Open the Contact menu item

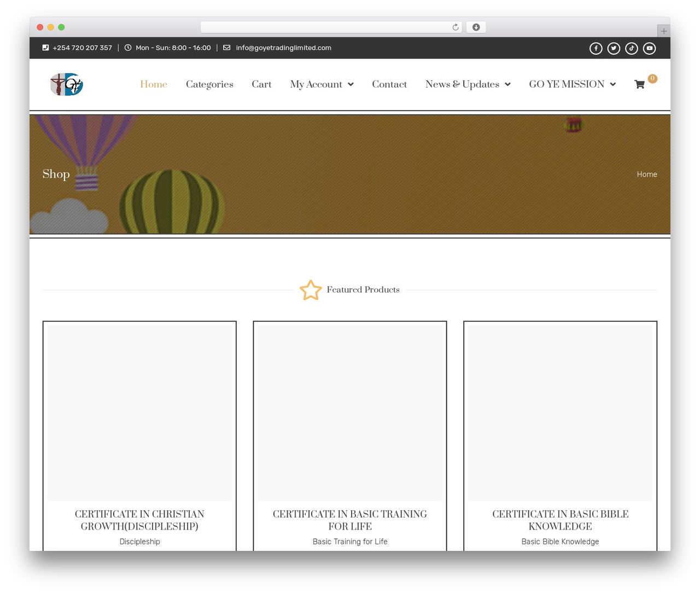pos(389,84)
